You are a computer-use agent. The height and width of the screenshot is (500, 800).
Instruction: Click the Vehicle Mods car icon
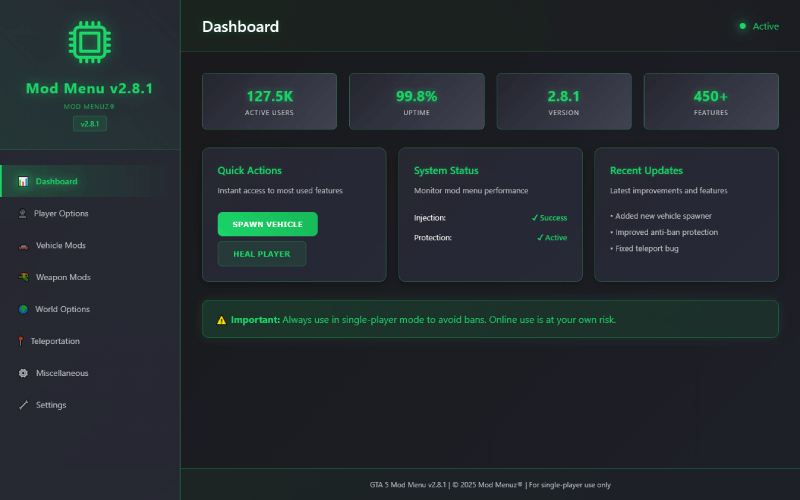click(23, 245)
